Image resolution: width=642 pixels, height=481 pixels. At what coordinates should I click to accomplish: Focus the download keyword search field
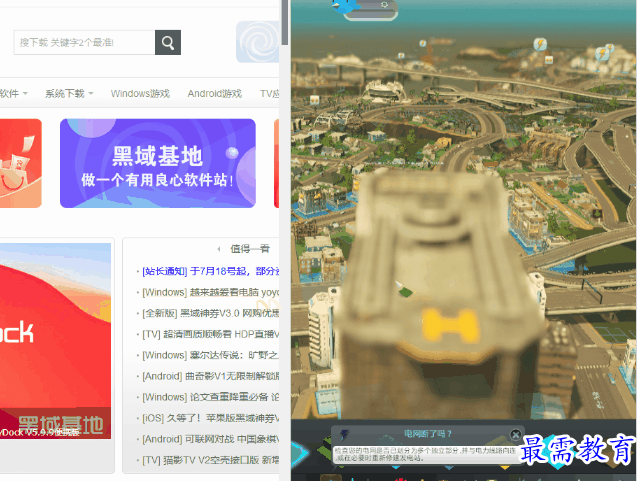tap(84, 42)
